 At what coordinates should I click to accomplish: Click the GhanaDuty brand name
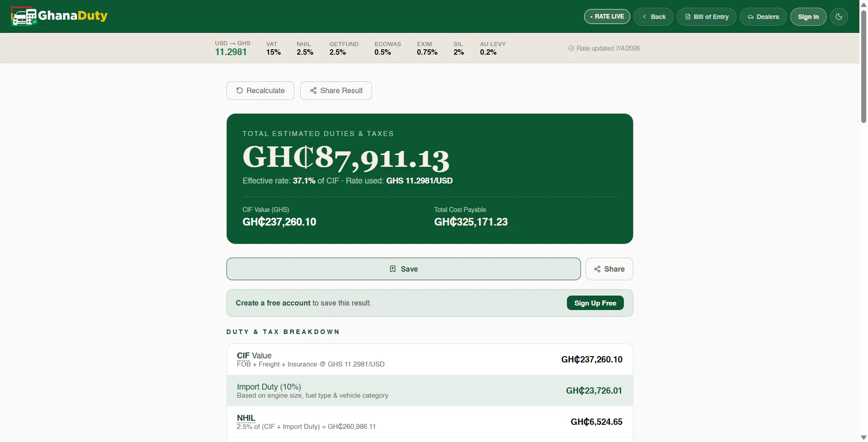[x=73, y=16]
